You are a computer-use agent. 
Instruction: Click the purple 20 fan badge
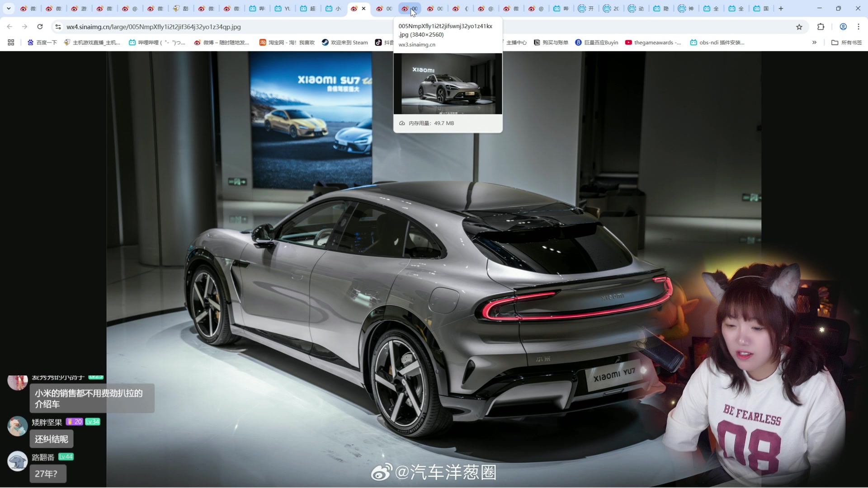(74, 422)
